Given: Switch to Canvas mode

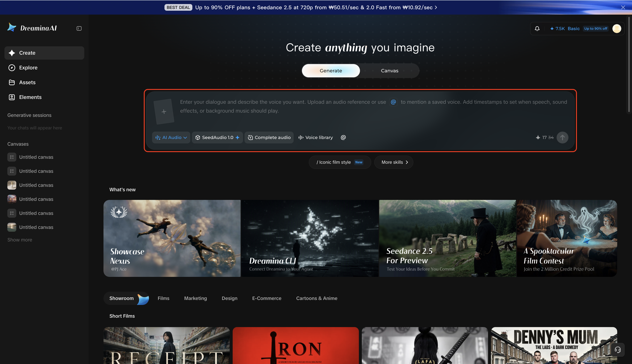Looking at the screenshot, I should pyautogui.click(x=390, y=71).
